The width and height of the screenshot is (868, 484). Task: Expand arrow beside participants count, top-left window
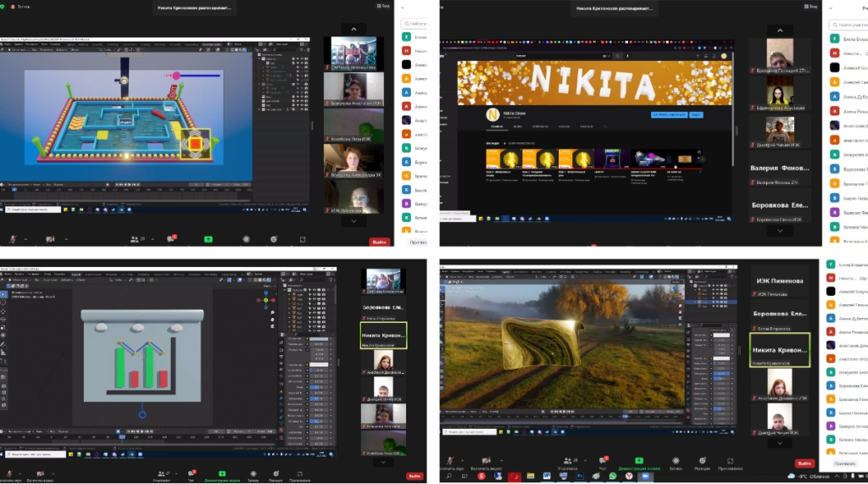tap(153, 239)
